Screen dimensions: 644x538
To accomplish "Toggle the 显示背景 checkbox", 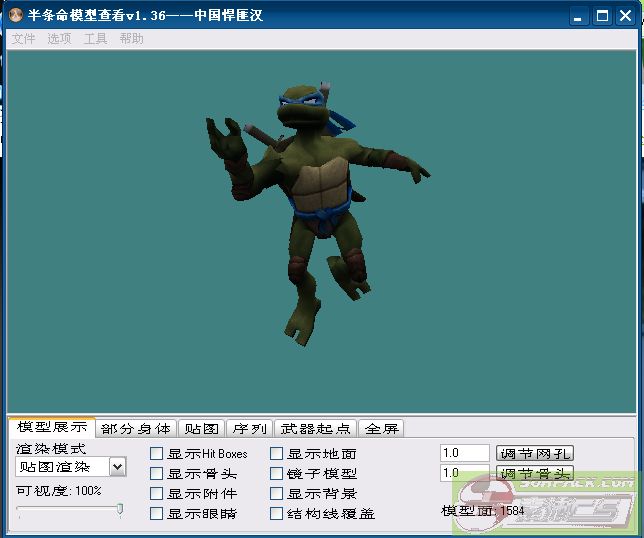I will pyautogui.click(x=277, y=494).
